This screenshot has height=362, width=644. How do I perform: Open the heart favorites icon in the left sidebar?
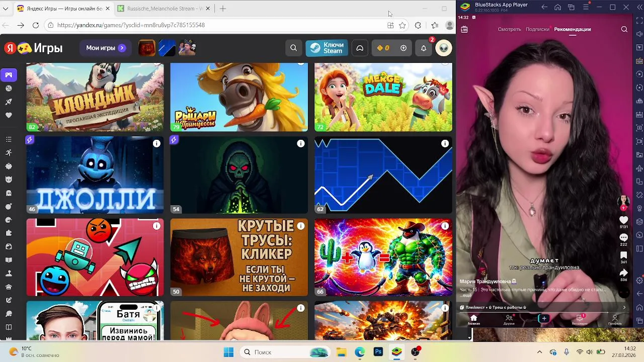coord(9,116)
